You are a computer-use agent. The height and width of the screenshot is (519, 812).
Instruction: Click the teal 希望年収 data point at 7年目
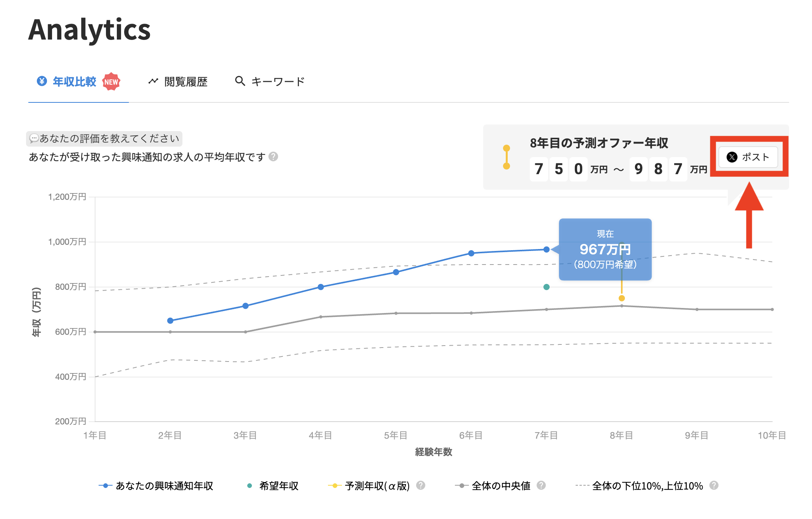(546, 287)
